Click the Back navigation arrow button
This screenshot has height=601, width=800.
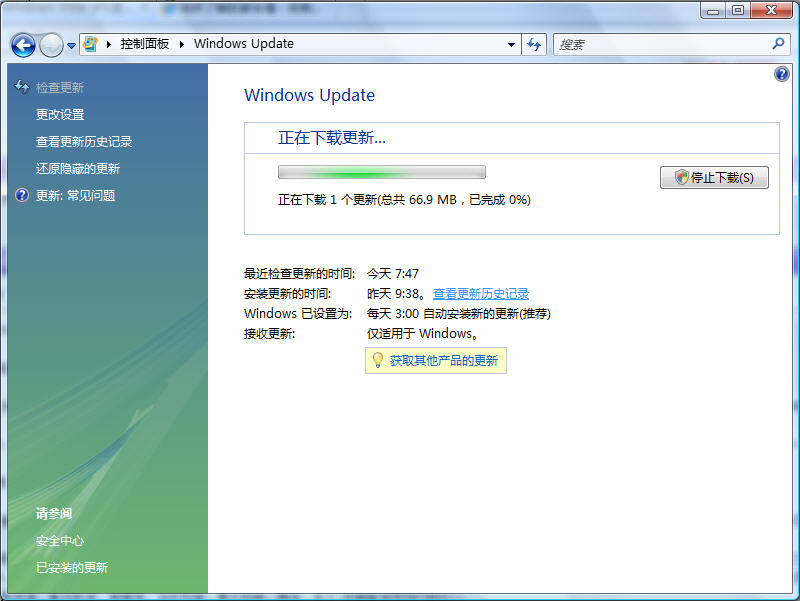click(x=23, y=45)
